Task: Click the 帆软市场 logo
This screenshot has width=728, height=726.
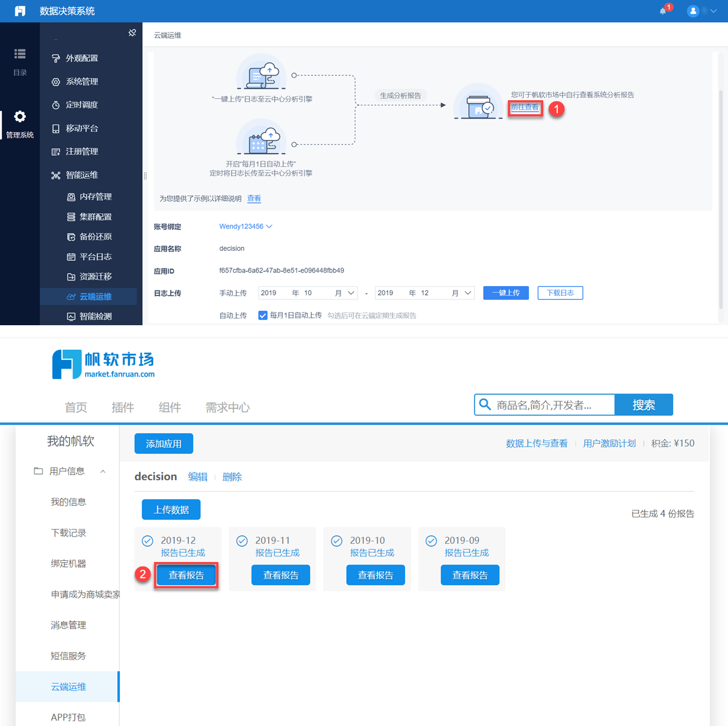Action: (x=104, y=364)
